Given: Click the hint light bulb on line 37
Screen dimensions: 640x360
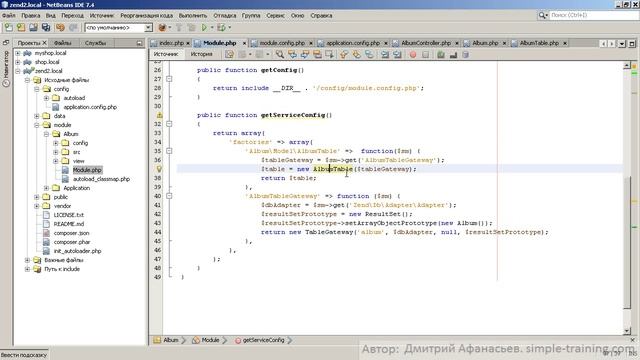Looking at the screenshot, I should point(159,169).
